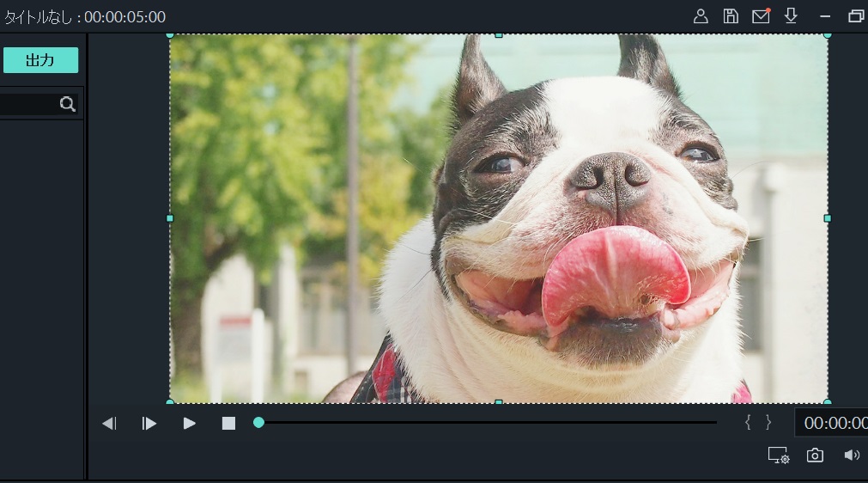Click the 出力 export button
868x483 pixels.
click(x=40, y=60)
